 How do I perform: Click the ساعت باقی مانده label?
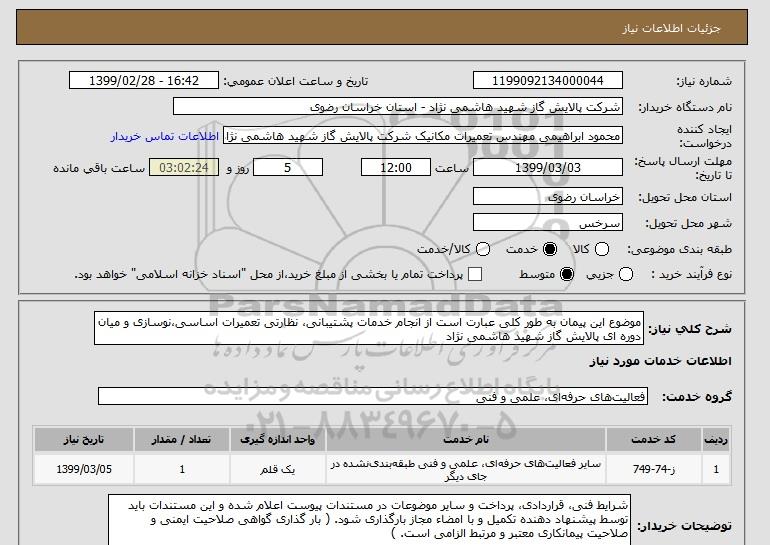tap(99, 168)
